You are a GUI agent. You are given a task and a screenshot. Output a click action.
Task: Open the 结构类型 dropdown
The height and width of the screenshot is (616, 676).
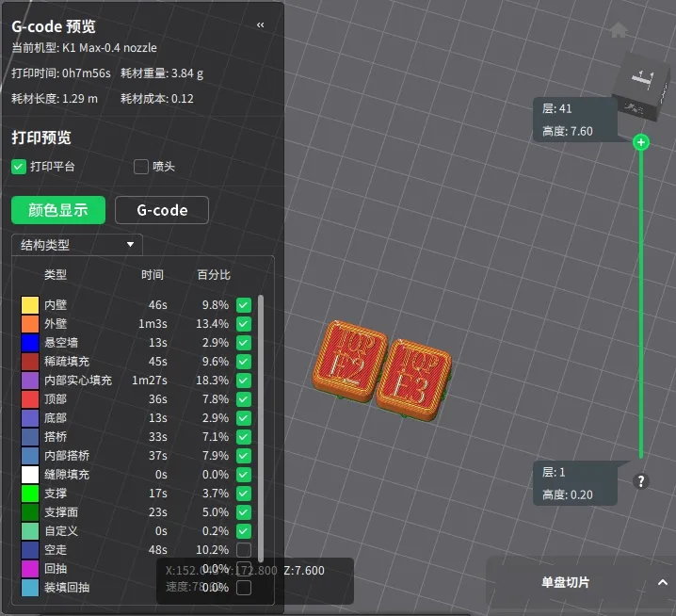(77, 245)
